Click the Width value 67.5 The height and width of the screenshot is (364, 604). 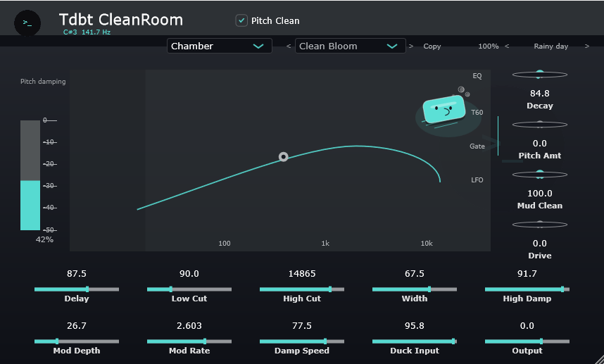[415, 274]
